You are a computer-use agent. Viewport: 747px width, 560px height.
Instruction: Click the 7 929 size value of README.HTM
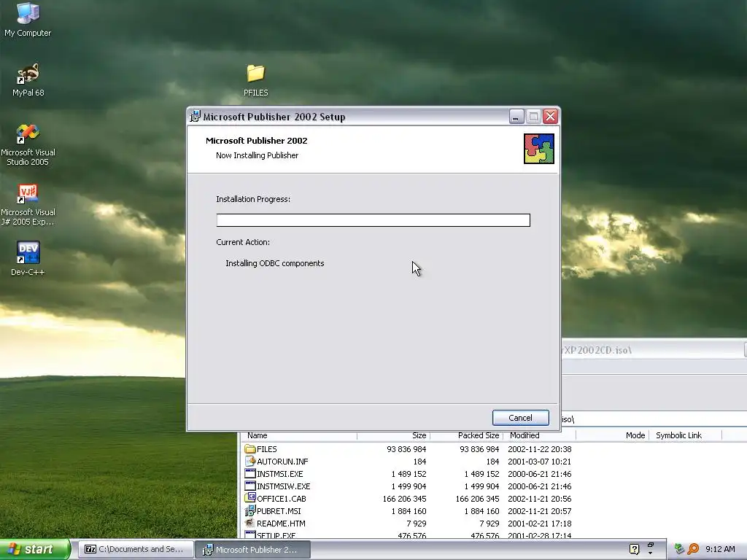[x=417, y=524]
